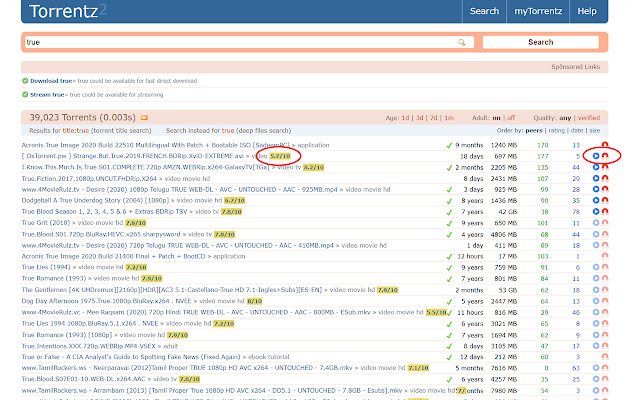The width and height of the screenshot is (640, 400).
Task: Click the blue play icon for Strange.But.True.2019 row
Action: coord(596,156)
